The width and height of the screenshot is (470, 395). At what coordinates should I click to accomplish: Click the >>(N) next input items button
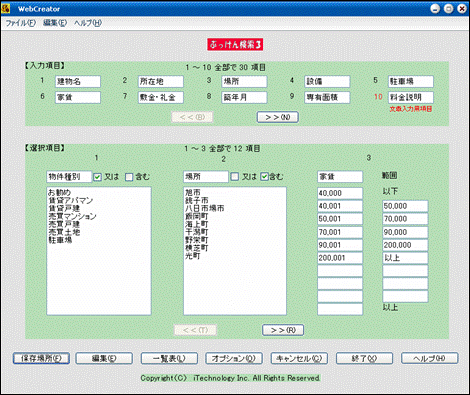point(277,117)
